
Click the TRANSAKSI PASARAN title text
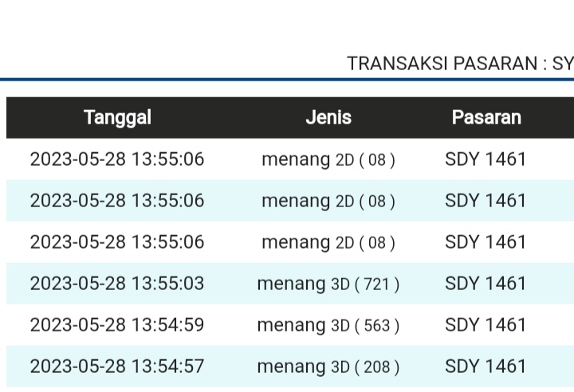(x=460, y=64)
